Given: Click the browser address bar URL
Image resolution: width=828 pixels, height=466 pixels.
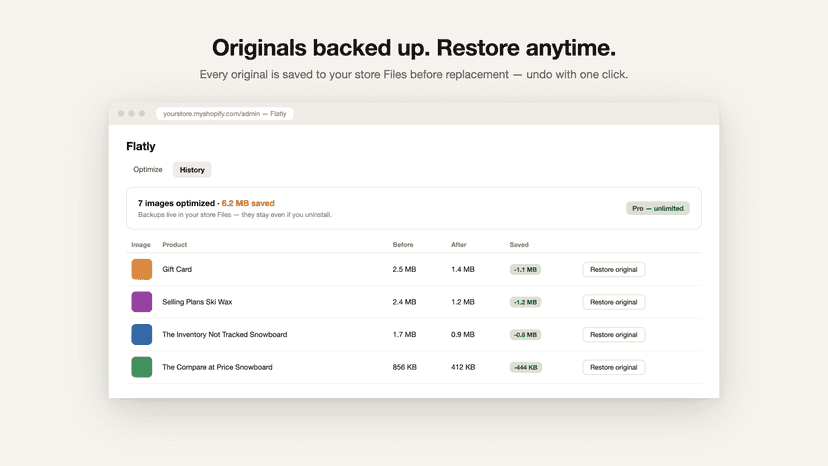Looking at the screenshot, I should point(224,114).
